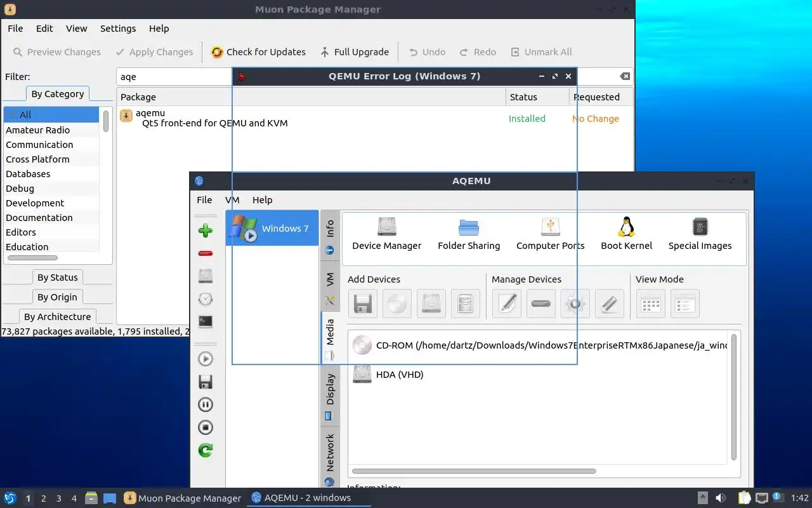Click device list vertical scrollbar in AQEMU

[734, 397]
